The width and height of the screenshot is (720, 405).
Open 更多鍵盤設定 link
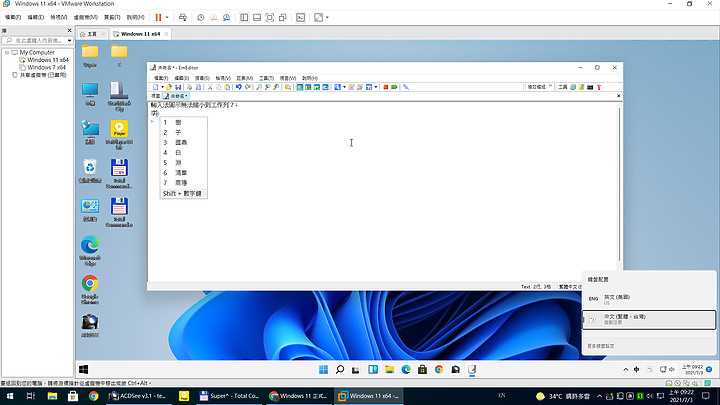[x=601, y=346]
